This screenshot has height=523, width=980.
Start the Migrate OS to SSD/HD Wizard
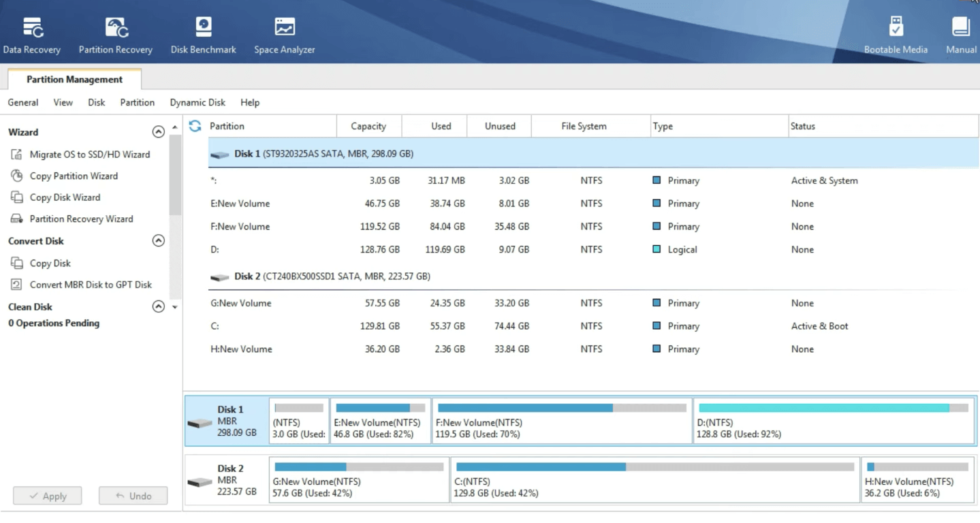(x=89, y=155)
